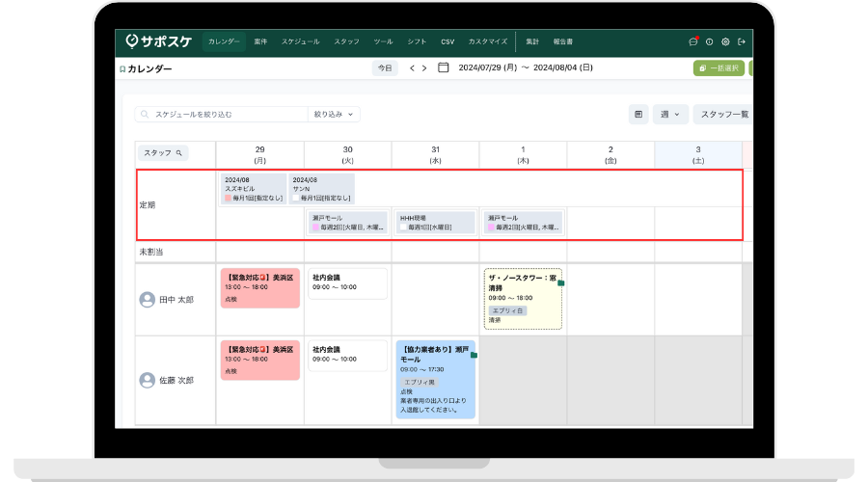Click green folder icon on ザ・ノースタワー card
868x482 pixels.
click(560, 282)
